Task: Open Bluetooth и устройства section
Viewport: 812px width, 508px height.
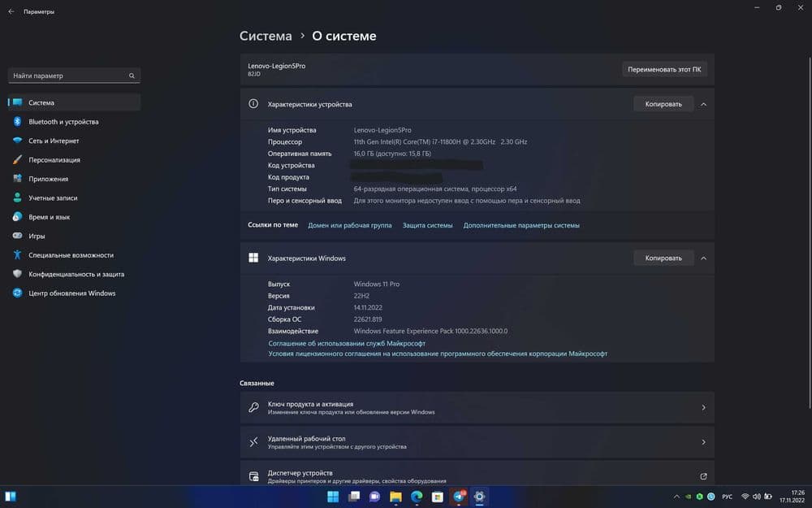Action: [x=74, y=121]
